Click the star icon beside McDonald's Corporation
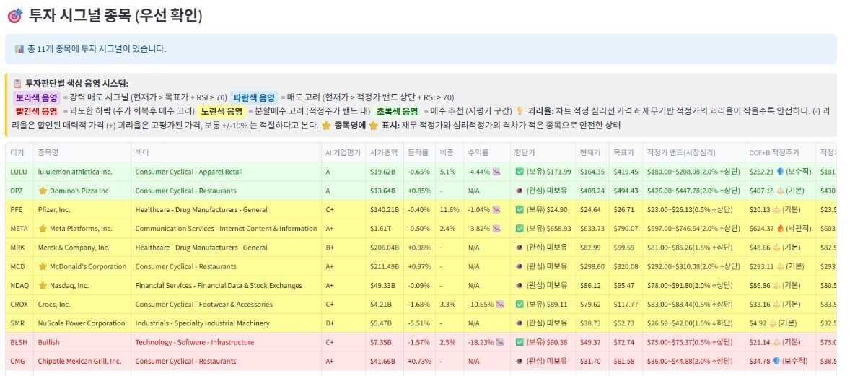Image resolution: width=868 pixels, height=376 pixels. click(x=43, y=266)
